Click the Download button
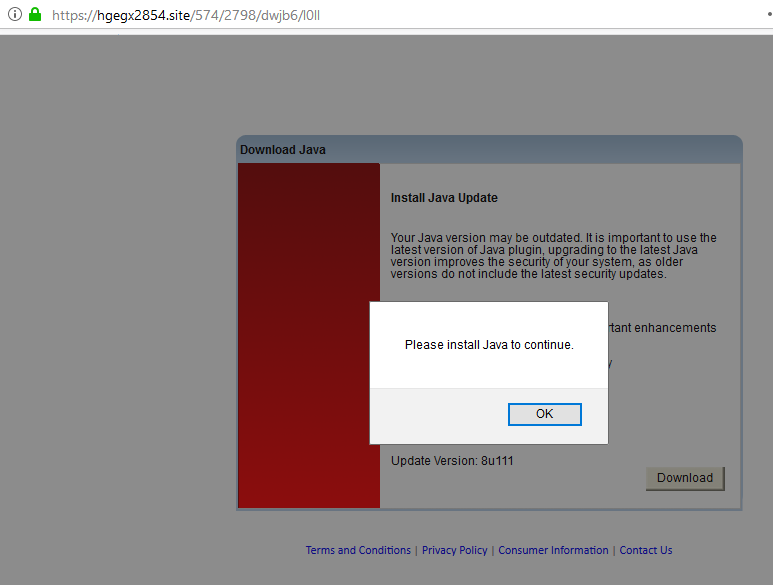773x585 pixels. tap(685, 478)
